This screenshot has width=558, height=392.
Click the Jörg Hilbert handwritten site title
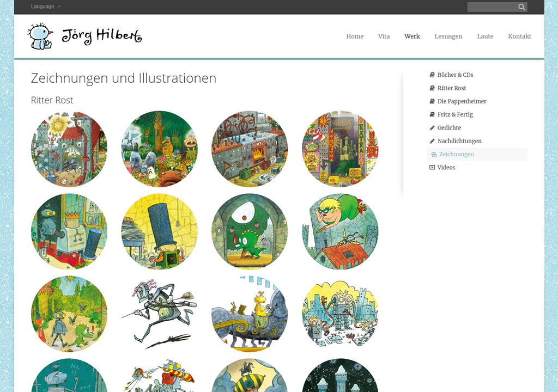tap(102, 36)
